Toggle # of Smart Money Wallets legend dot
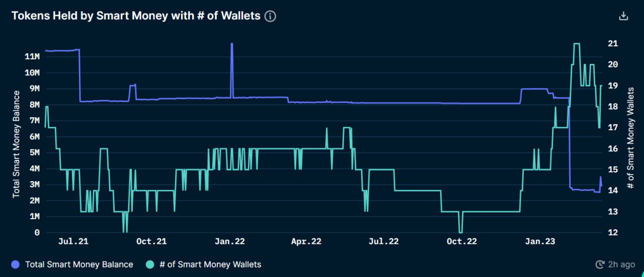Viewport: 644px width, 277px height. tap(149, 264)
